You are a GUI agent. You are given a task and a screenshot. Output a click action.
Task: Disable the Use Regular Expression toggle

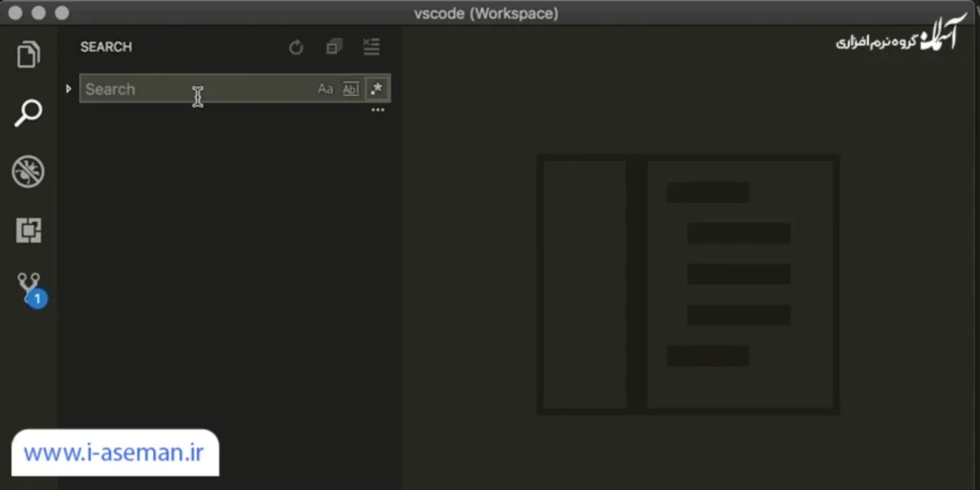377,89
